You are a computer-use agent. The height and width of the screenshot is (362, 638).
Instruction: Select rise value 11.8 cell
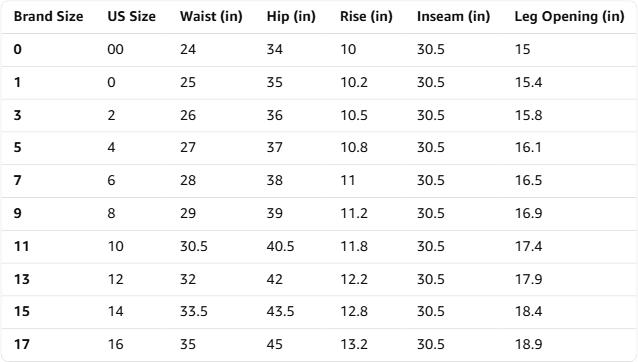354,246
